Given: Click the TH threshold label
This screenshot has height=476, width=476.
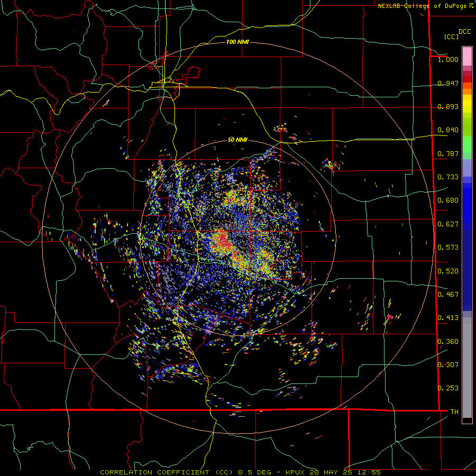Looking at the screenshot, I should (x=454, y=411).
